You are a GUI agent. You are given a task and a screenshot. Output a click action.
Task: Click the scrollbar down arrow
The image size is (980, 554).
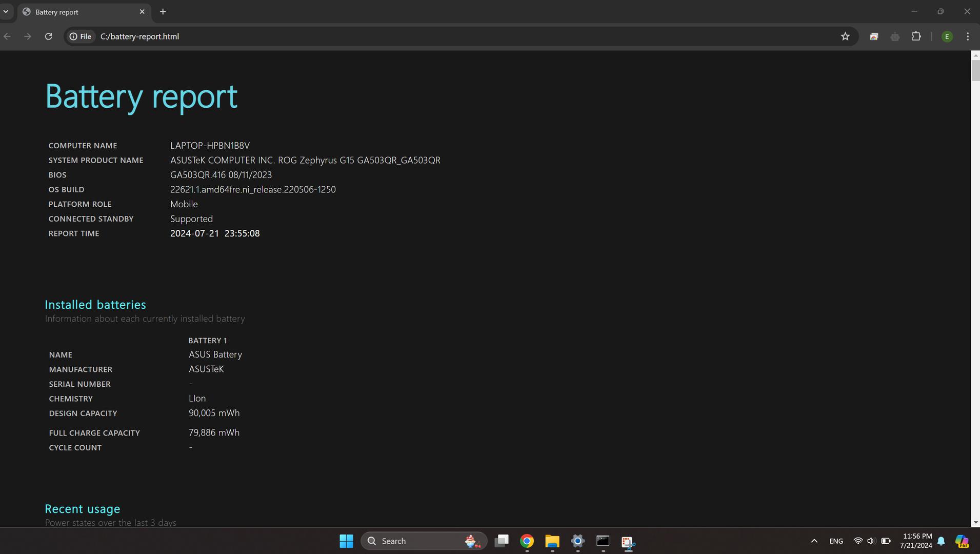(x=975, y=522)
